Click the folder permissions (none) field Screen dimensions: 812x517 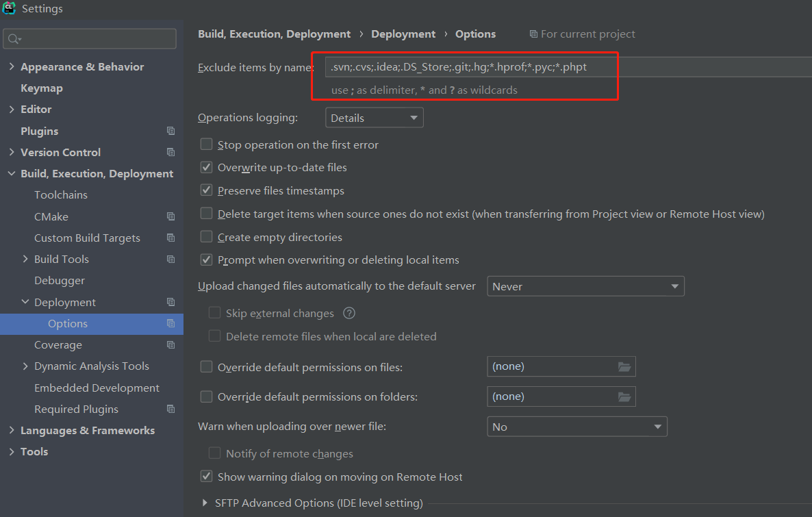click(561, 396)
